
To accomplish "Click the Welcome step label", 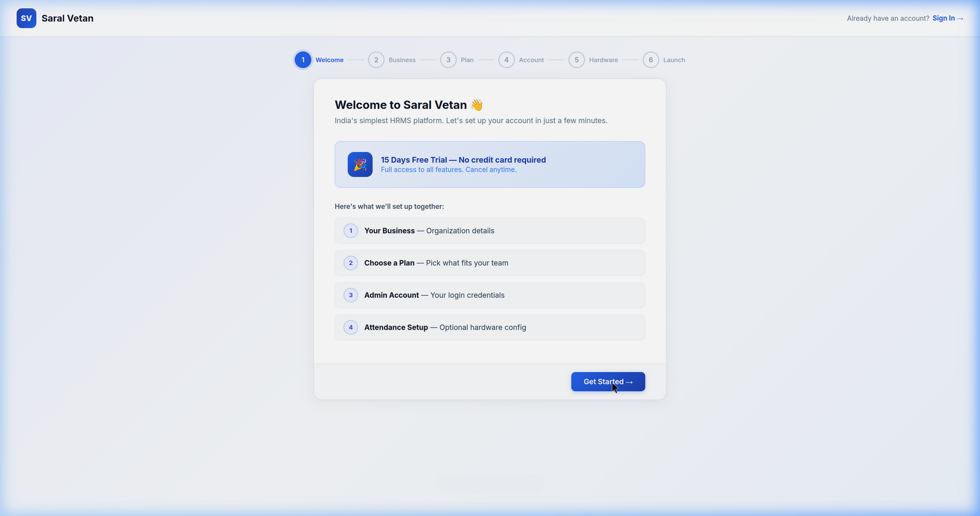I will pos(330,60).
